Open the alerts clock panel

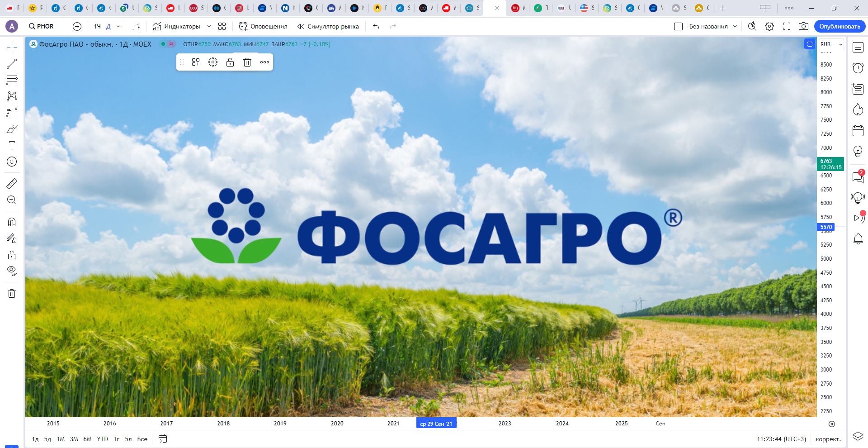858,68
